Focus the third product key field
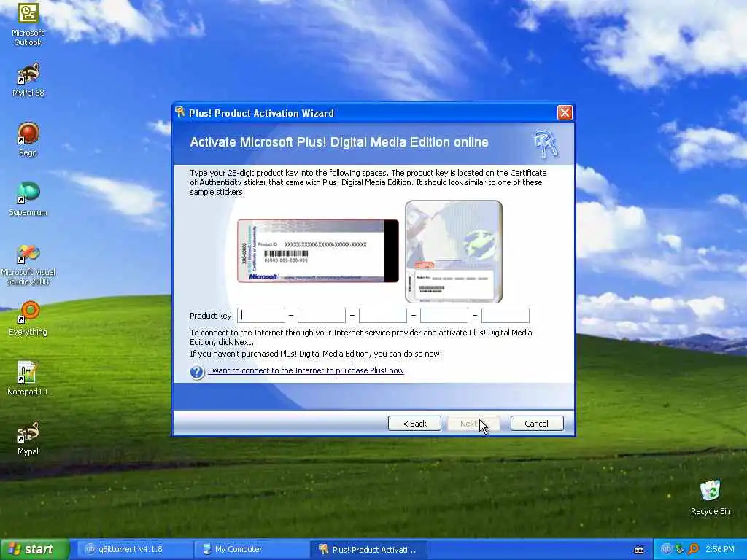Screen dimensions: 747x560 pyautogui.click(x=383, y=315)
